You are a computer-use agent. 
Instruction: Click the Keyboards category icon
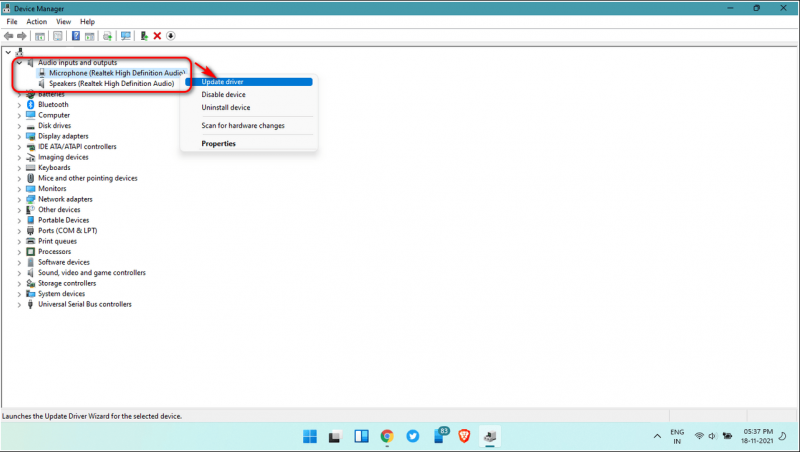[x=30, y=168]
